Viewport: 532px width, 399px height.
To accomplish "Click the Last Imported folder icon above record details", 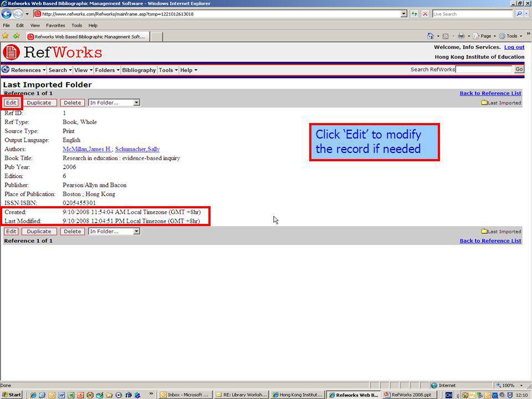I will pos(484,103).
